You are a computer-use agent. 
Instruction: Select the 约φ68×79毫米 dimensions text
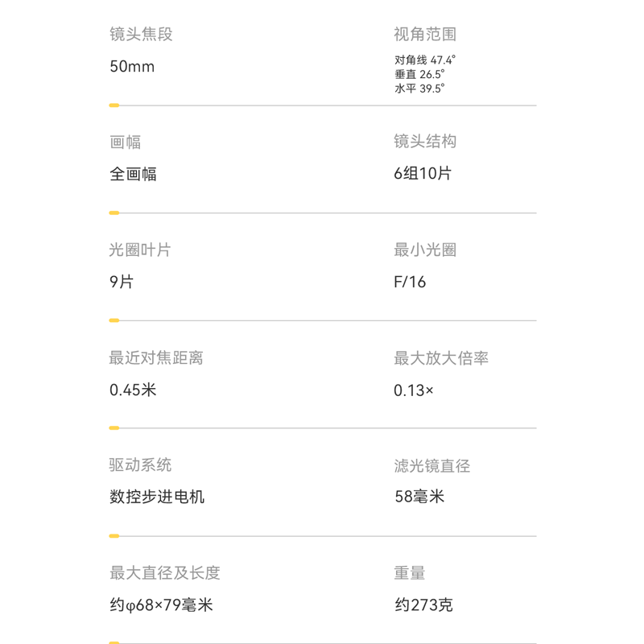point(161,605)
